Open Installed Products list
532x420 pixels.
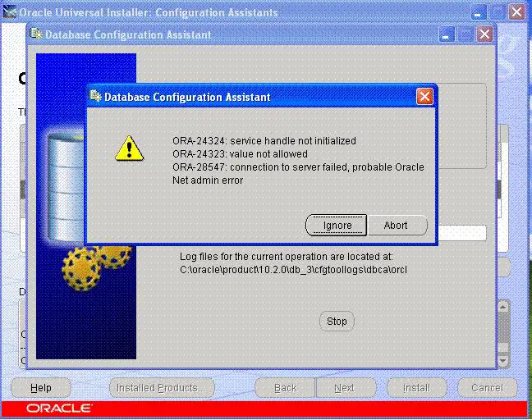[162, 387]
